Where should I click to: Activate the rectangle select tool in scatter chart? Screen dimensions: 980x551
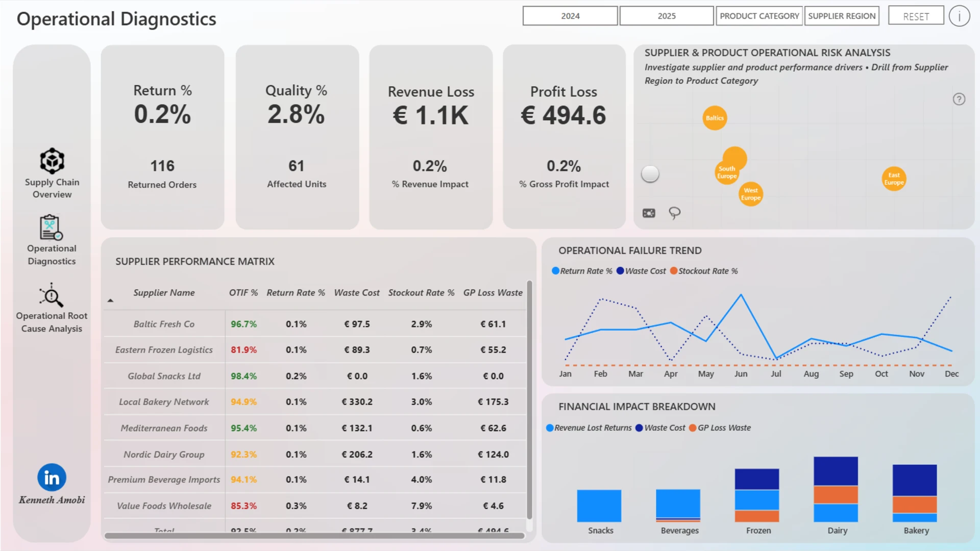[649, 213]
